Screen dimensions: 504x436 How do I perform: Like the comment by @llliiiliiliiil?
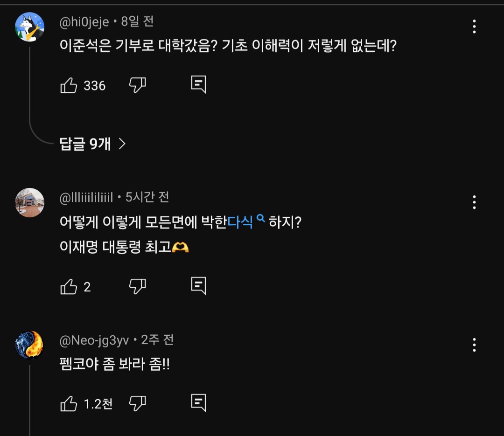(69, 286)
